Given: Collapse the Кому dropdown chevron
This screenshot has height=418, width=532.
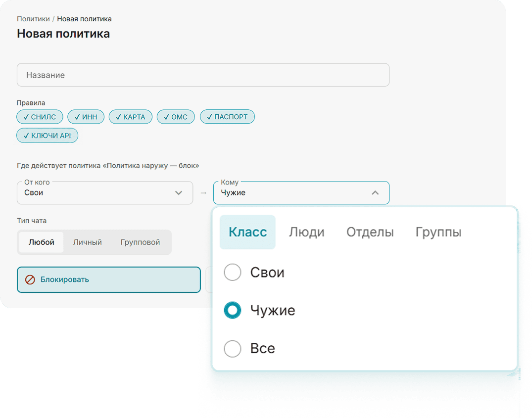Looking at the screenshot, I should [375, 193].
